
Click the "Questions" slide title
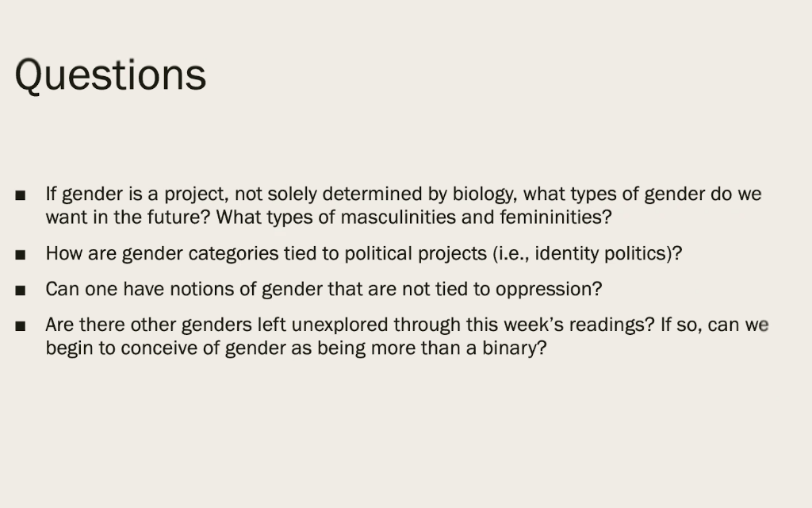(x=110, y=75)
